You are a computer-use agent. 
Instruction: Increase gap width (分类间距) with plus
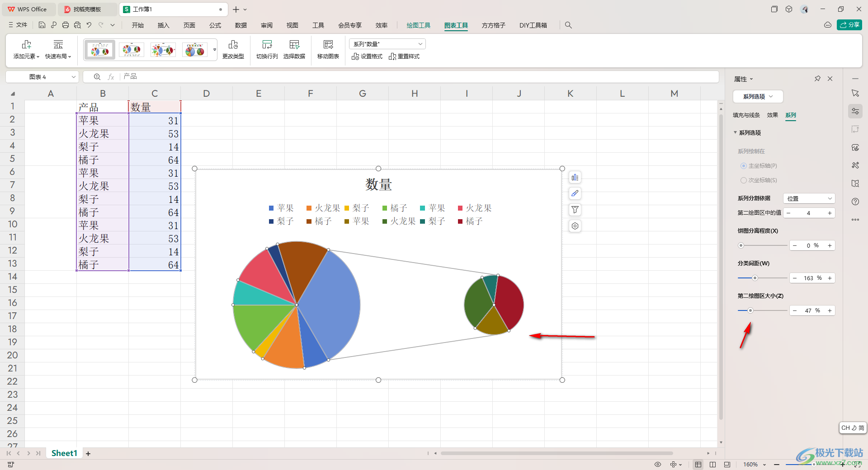click(x=830, y=278)
